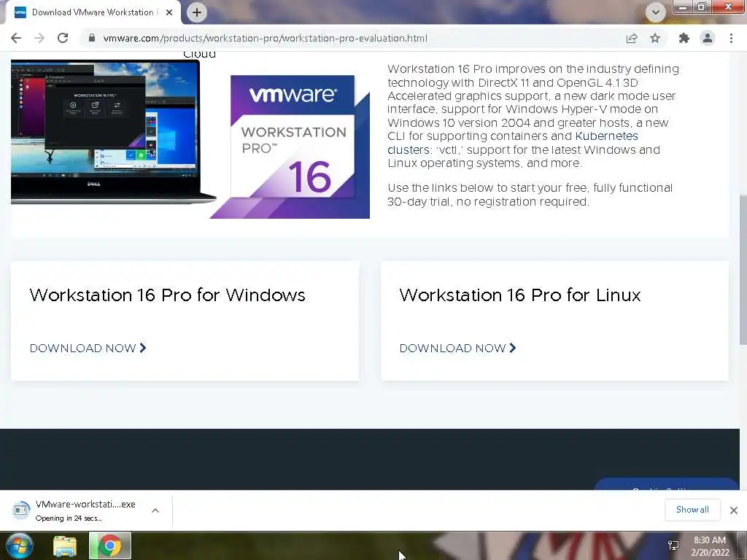
Task: Switch to Chrome on the taskbar
Action: pyautogui.click(x=110, y=545)
